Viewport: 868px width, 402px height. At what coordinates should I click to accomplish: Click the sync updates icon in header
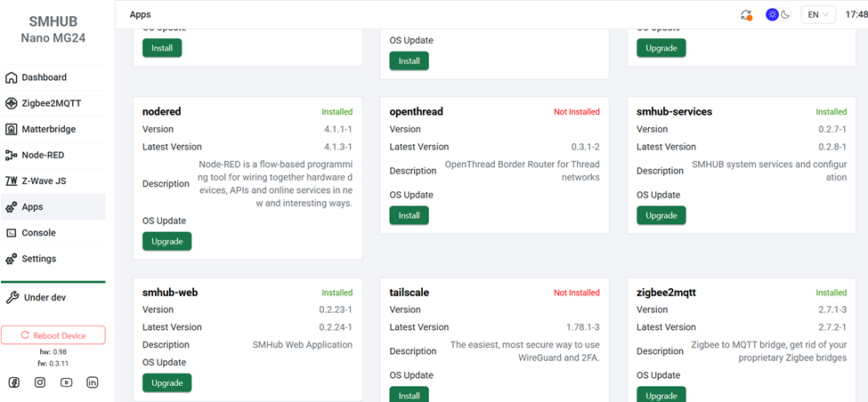(746, 15)
